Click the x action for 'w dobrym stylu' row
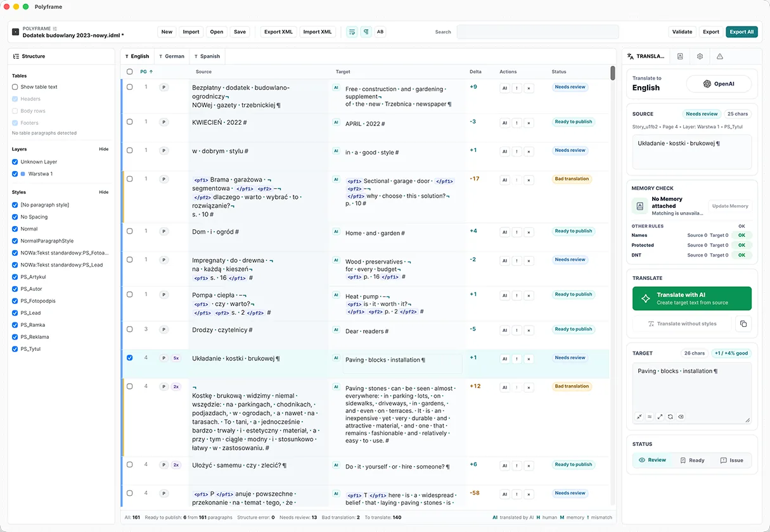Screen dimensions: 770x532 [529, 151]
